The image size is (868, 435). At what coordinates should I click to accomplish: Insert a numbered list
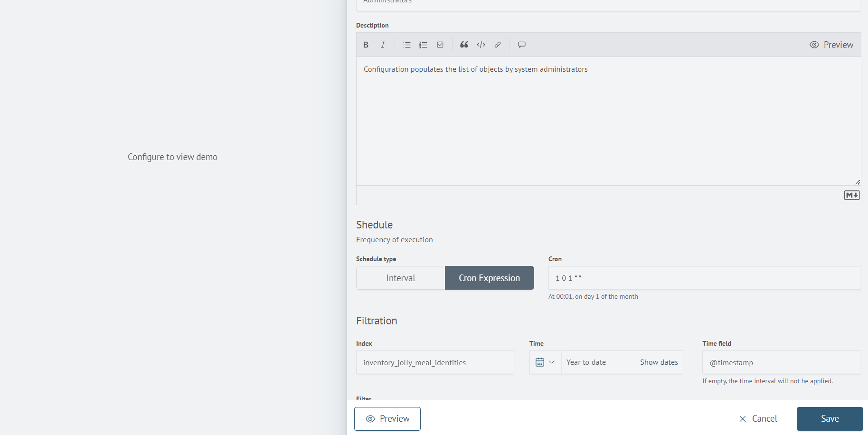423,45
